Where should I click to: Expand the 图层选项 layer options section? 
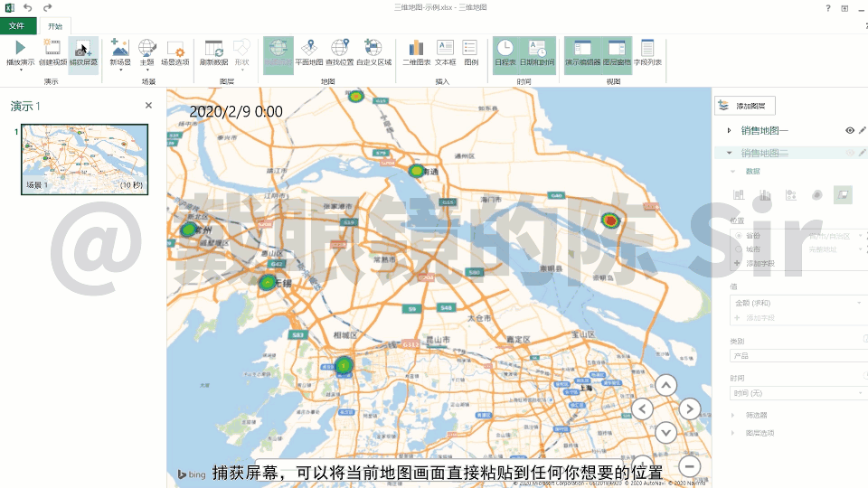(x=733, y=433)
